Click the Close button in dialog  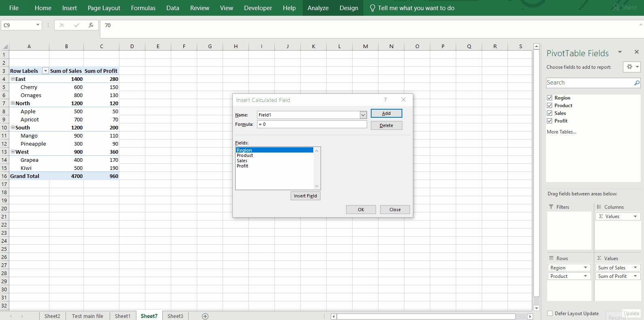coord(395,210)
